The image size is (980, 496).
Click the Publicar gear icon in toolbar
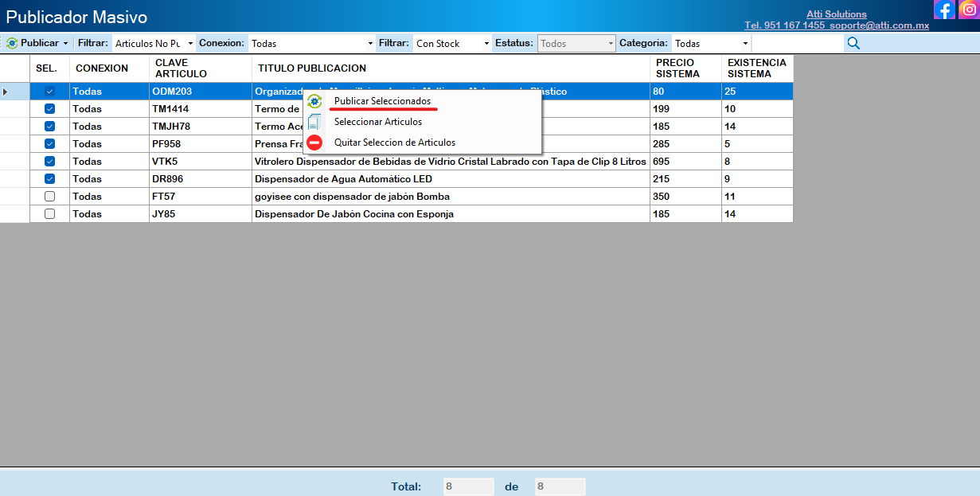[12, 43]
